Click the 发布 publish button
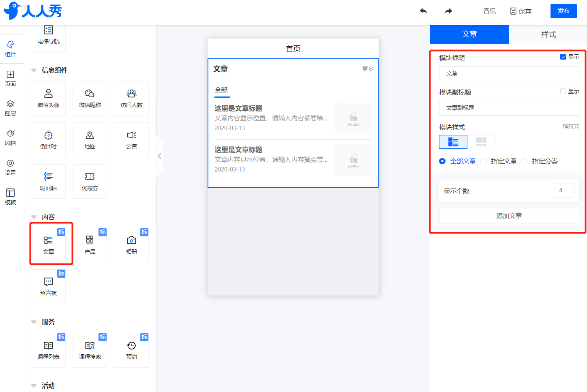Image resolution: width=587 pixels, height=392 pixels. (x=563, y=11)
